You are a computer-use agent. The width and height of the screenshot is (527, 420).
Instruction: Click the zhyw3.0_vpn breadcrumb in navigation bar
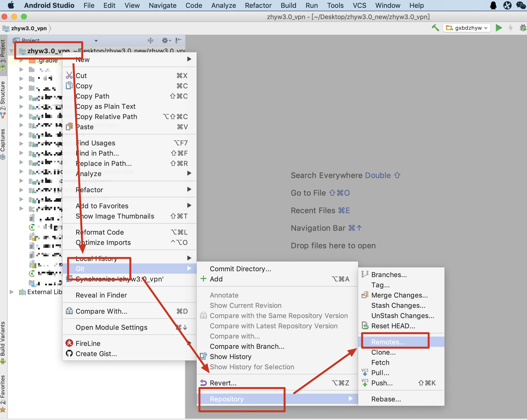[x=27, y=28]
